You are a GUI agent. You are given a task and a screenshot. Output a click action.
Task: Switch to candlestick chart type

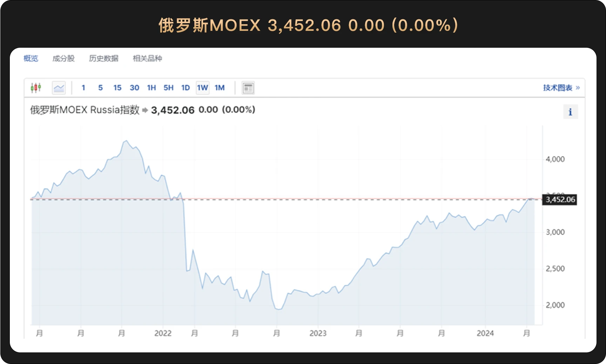[x=36, y=88]
